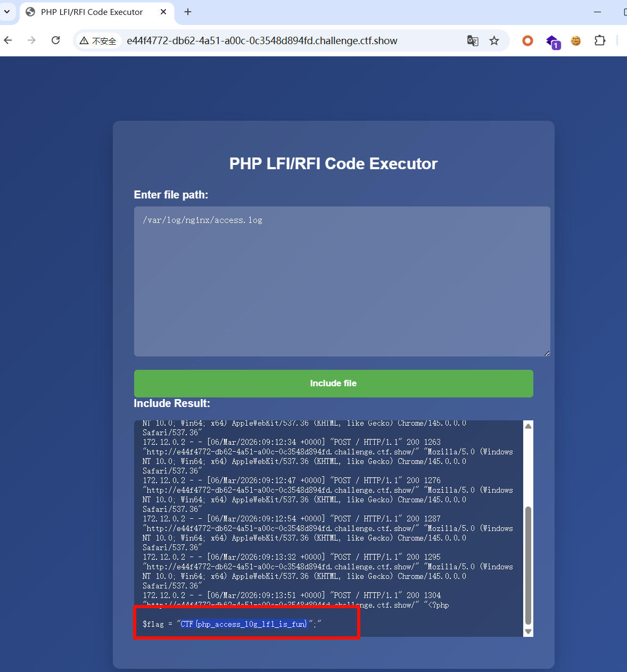Viewport: 627px width, 672px height.
Task: Click the browser back arrow
Action: tap(8, 40)
